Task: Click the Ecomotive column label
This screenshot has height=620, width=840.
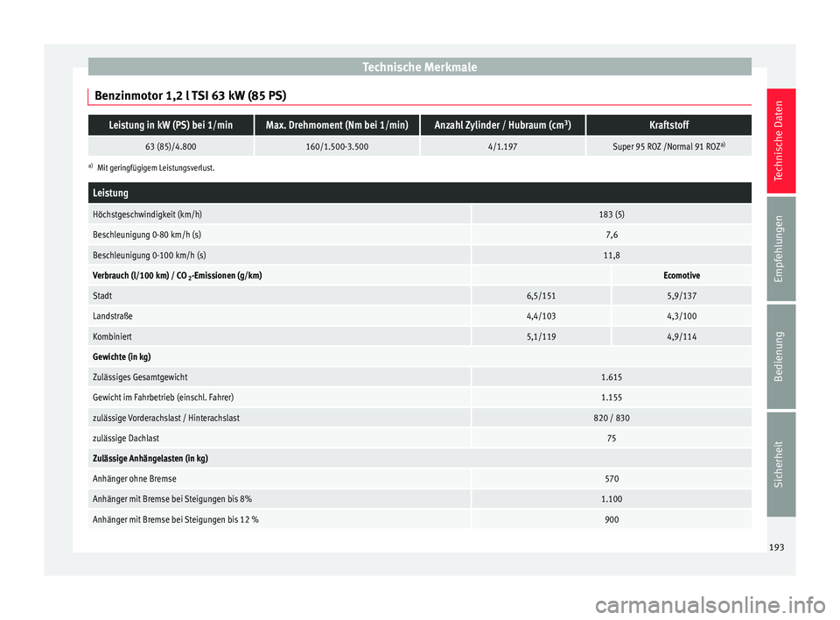Action: coord(682,276)
